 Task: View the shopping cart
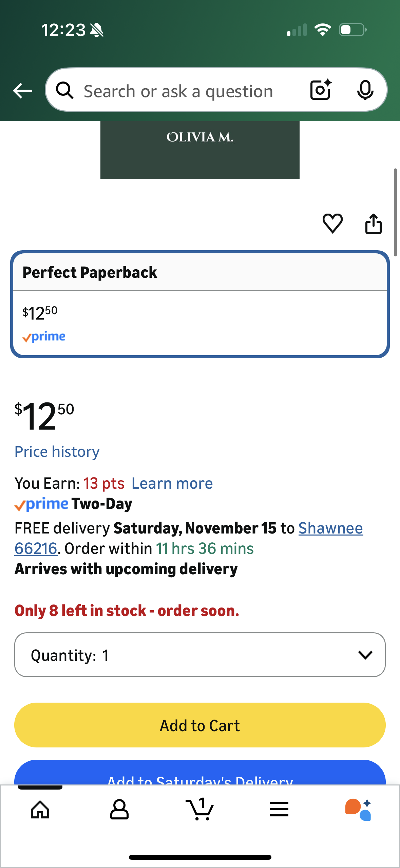200,810
